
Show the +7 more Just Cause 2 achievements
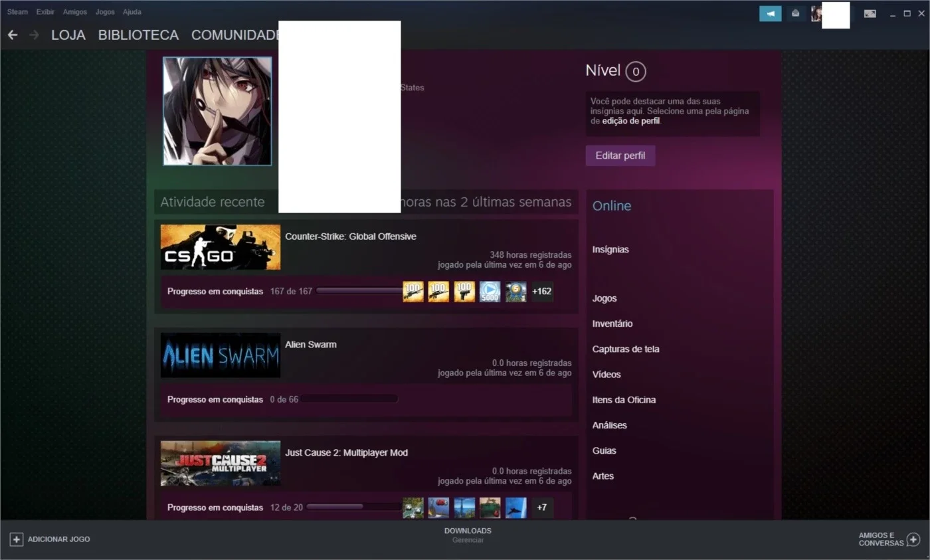(x=542, y=508)
